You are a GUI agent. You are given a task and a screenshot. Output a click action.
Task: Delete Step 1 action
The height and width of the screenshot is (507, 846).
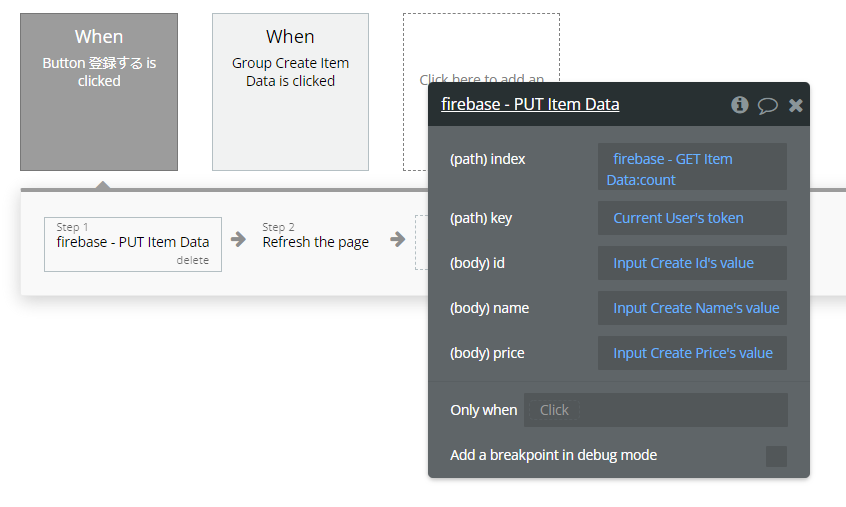[x=193, y=260]
